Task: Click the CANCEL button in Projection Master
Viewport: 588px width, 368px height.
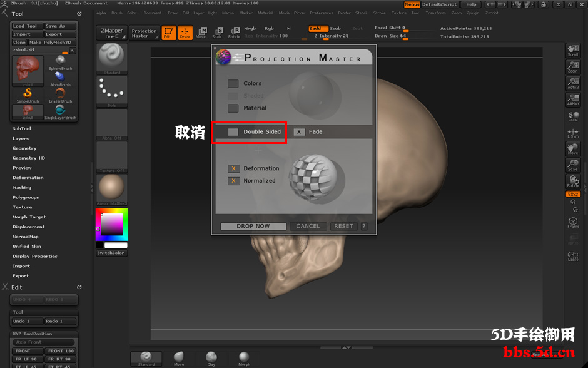Action: click(308, 226)
